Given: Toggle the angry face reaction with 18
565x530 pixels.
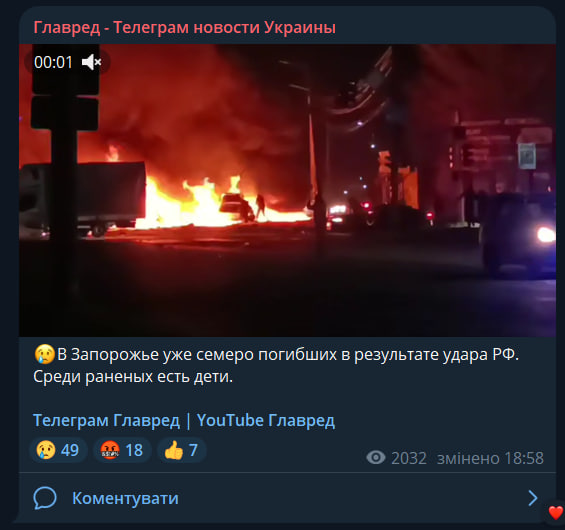Looking at the screenshot, I should point(122,450).
